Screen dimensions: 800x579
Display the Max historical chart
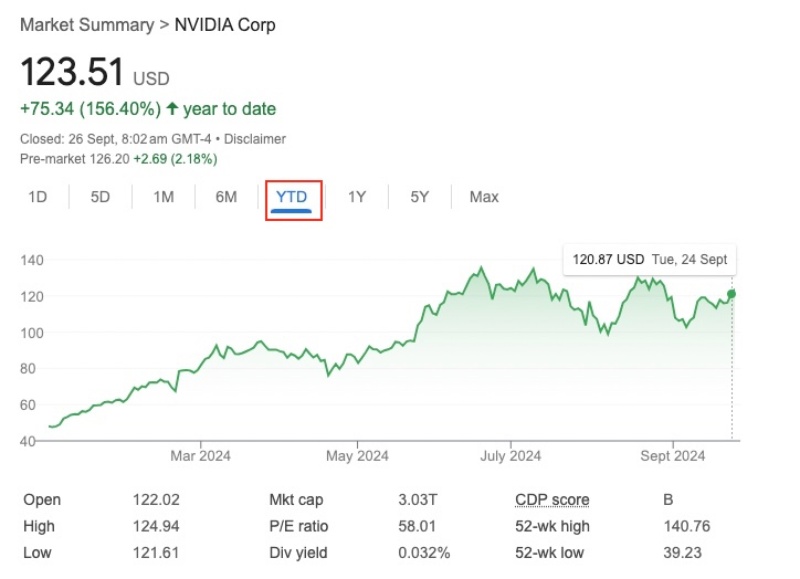click(x=484, y=197)
